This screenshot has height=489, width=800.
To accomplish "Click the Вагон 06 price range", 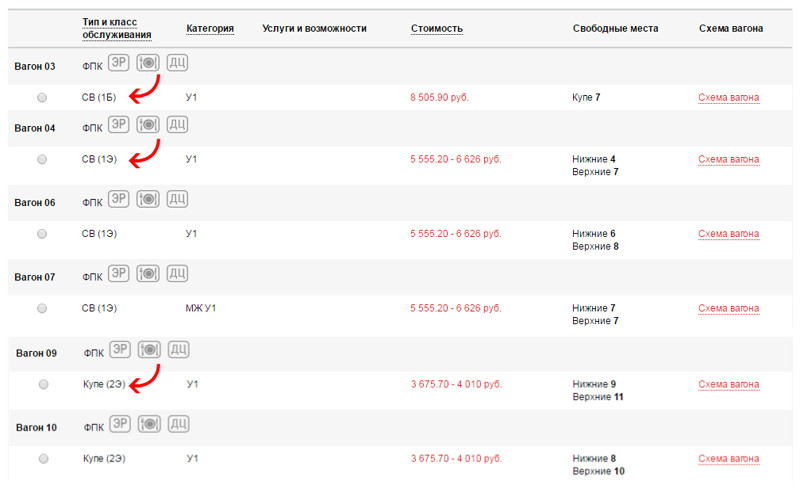I will 456,234.
